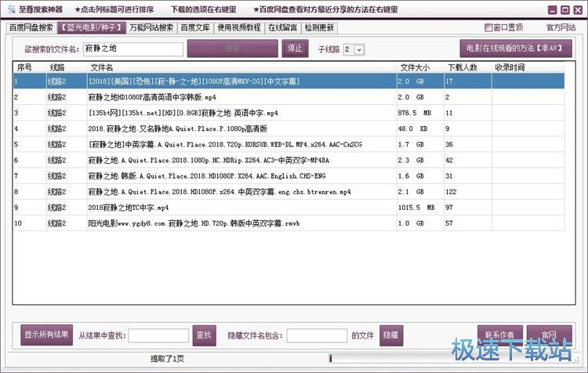The width and height of the screenshot is (588, 373).
Task: Click the resize grip in window corner
Action: pos(577,360)
